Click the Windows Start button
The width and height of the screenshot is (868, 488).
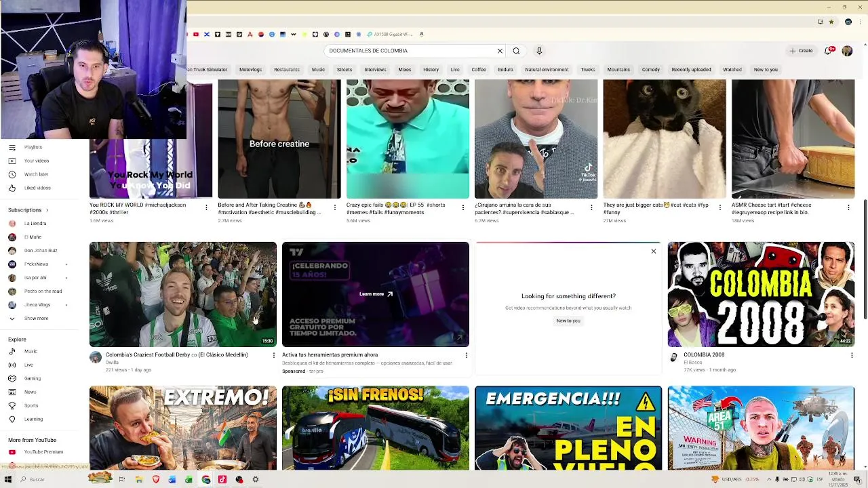[x=8, y=479]
